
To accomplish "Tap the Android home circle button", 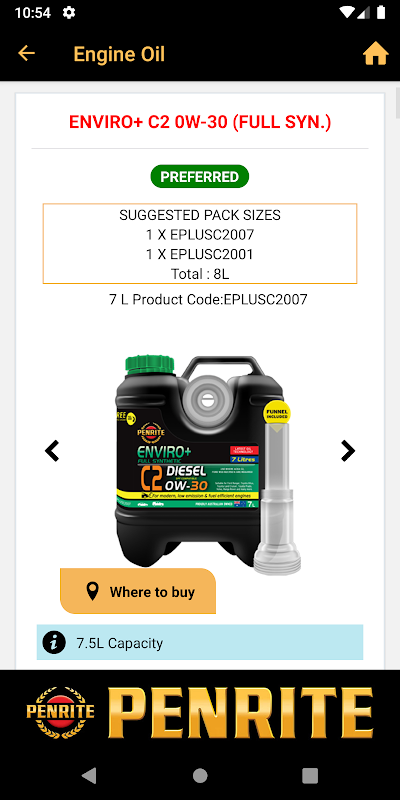I will [x=200, y=776].
